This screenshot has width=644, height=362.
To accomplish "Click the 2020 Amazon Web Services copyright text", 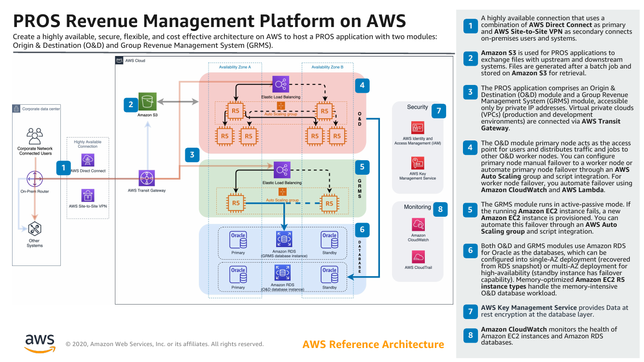I will tap(165, 345).
